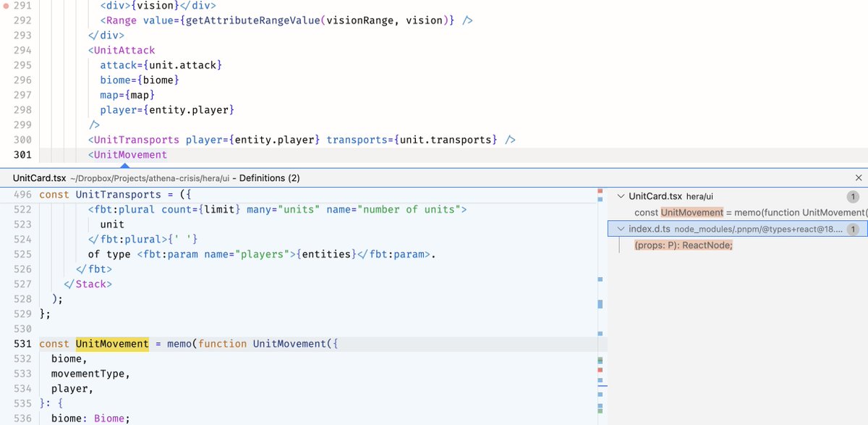Close the Definitions peek view
Viewport: 868px width, 425px height.
[859, 177]
